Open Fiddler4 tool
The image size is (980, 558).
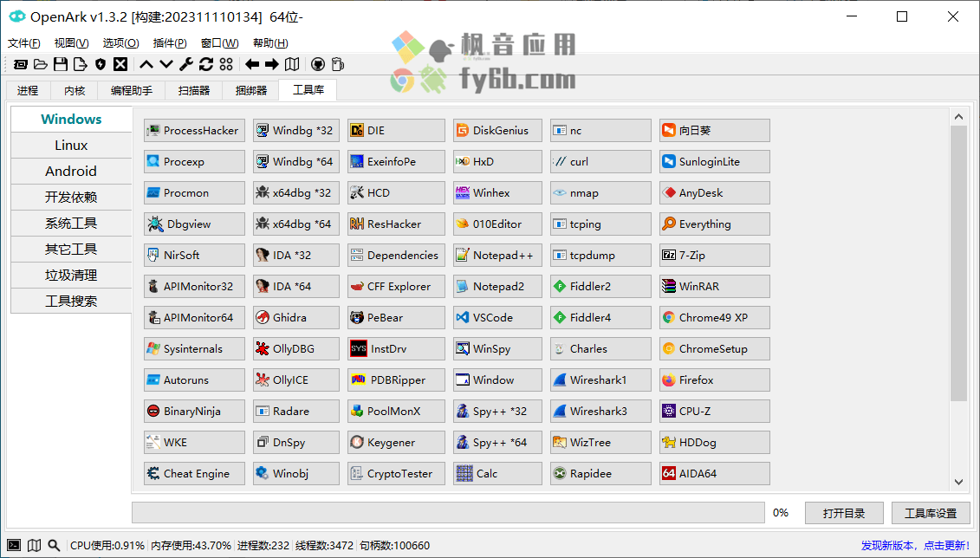pyautogui.click(x=600, y=318)
